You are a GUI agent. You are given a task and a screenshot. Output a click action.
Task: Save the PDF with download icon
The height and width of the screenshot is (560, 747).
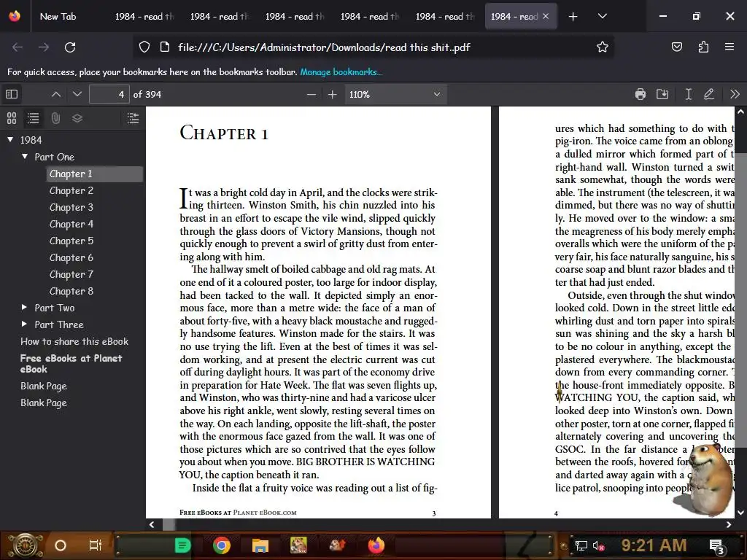(662, 94)
